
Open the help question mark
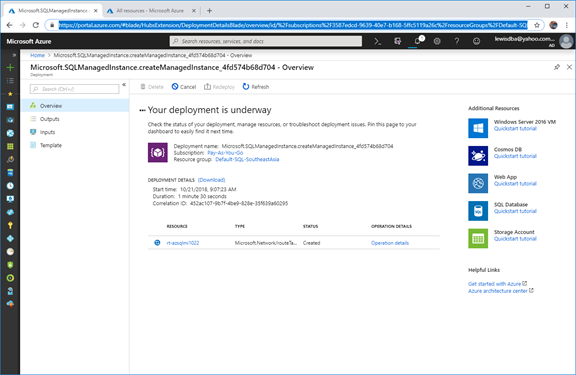pos(457,42)
